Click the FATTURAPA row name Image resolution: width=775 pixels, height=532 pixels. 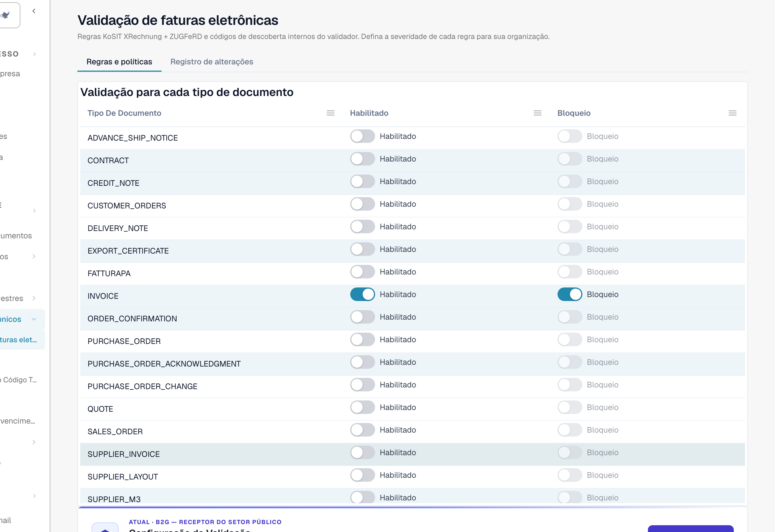pos(109,274)
